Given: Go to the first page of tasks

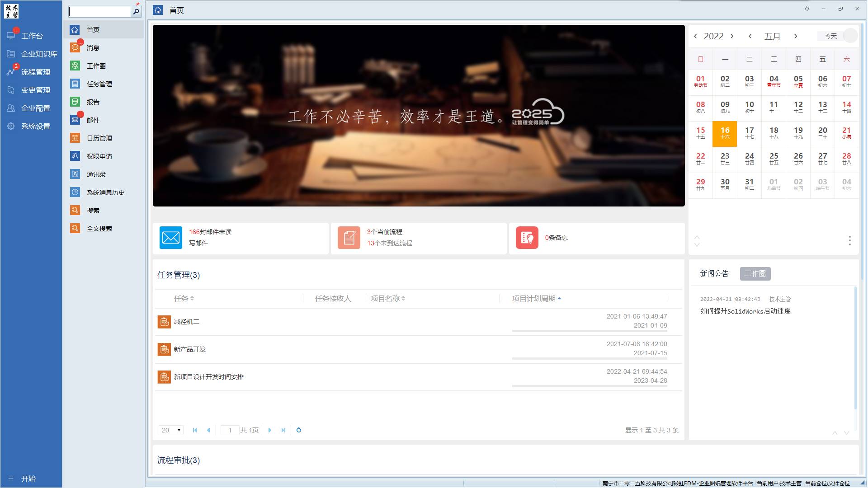Looking at the screenshot, I should coord(195,430).
